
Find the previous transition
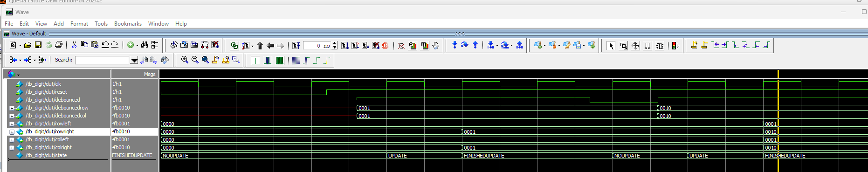coord(716,45)
